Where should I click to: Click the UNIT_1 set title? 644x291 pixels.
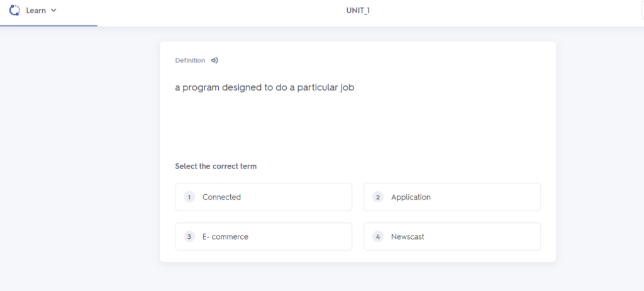(358, 11)
